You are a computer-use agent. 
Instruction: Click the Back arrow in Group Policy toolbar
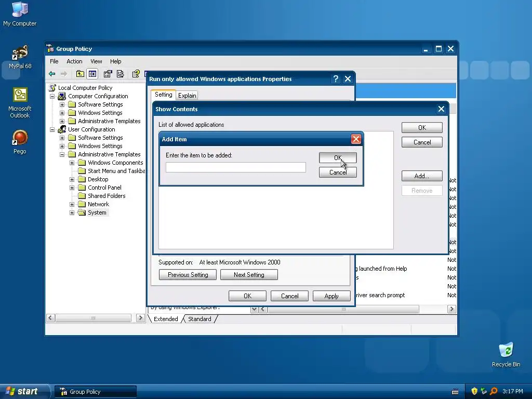coord(52,74)
